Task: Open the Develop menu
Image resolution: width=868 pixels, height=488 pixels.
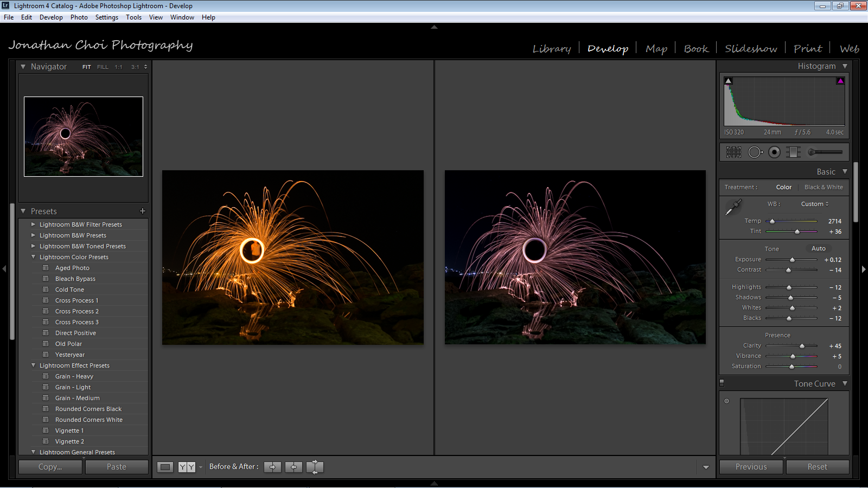Action: (x=51, y=17)
